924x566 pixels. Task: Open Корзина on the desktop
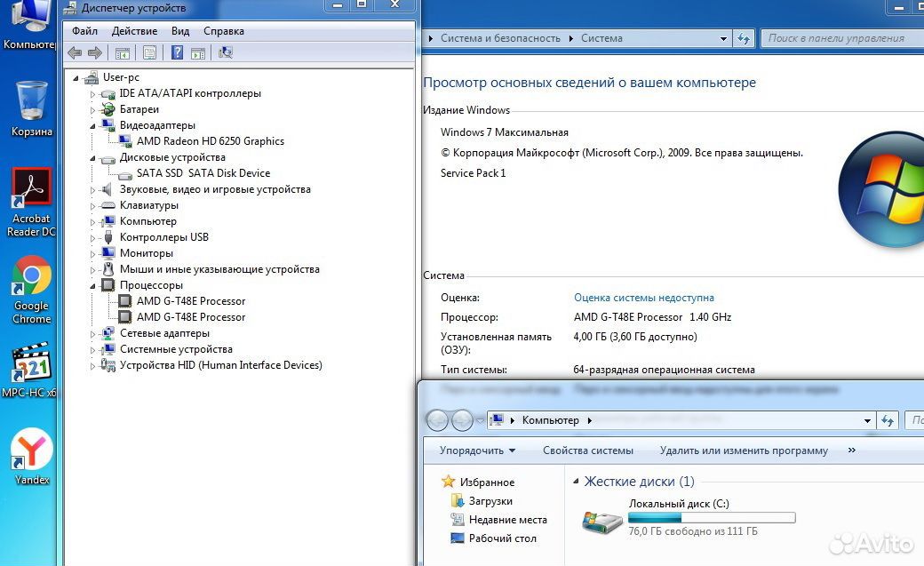(x=31, y=109)
